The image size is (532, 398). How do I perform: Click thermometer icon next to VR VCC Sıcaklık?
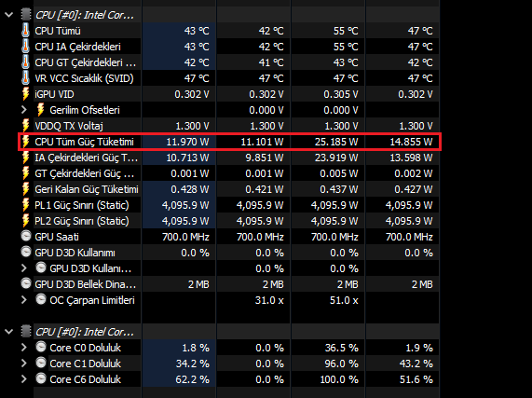[x=25, y=78]
